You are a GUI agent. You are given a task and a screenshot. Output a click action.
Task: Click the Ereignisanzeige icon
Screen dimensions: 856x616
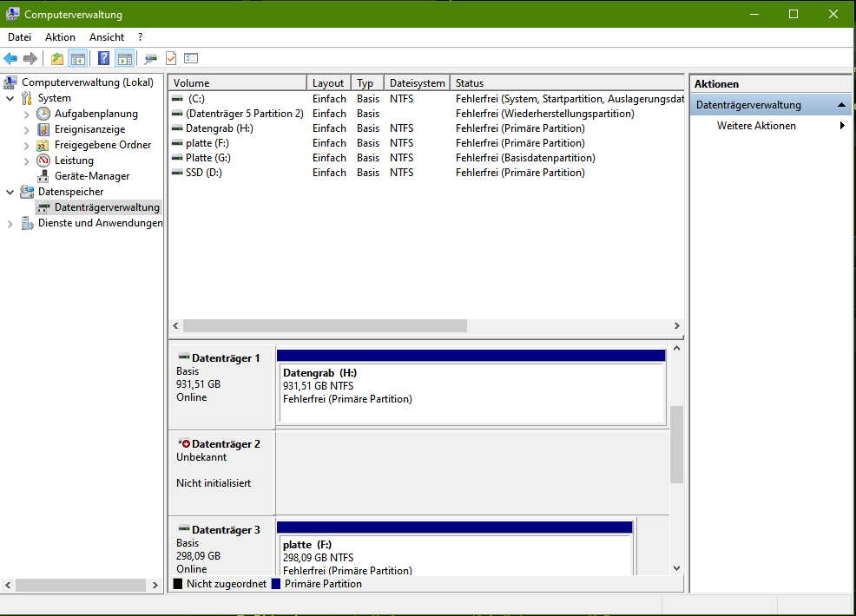(43, 129)
